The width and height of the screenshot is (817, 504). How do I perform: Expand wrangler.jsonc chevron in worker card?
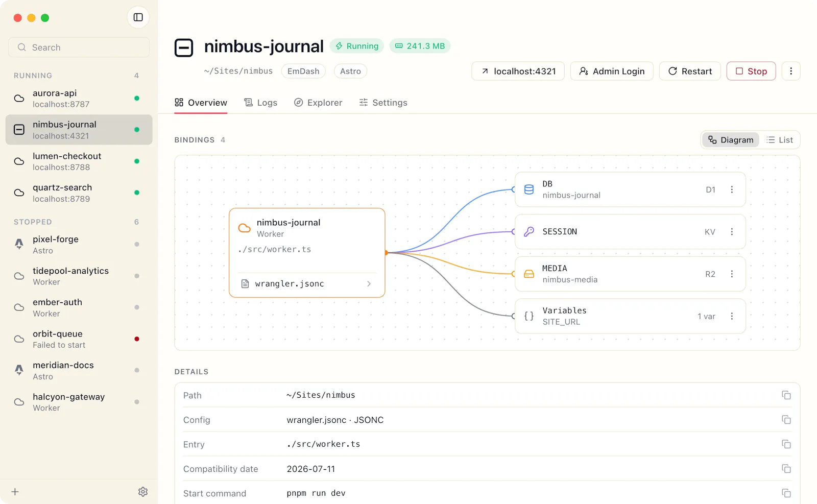(x=369, y=284)
